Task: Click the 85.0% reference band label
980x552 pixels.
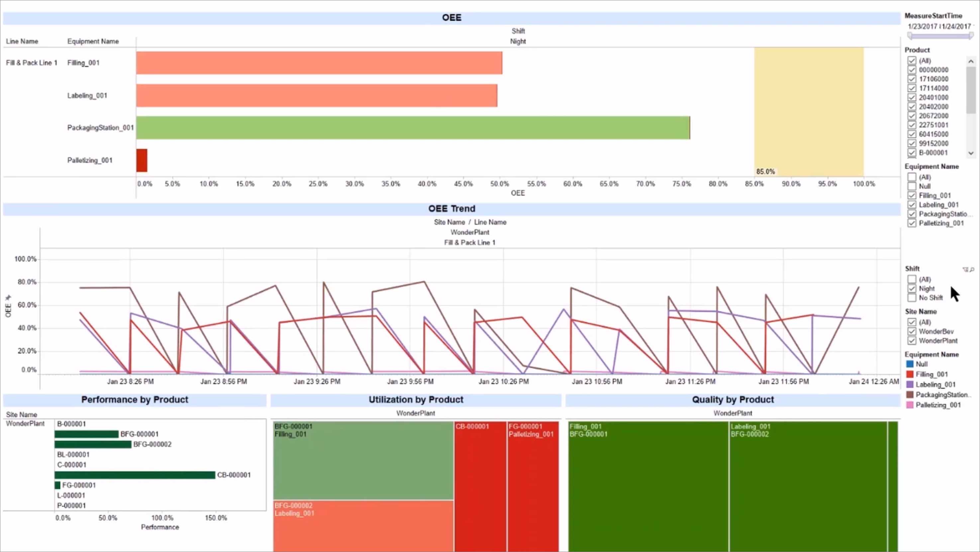Action: tap(765, 172)
